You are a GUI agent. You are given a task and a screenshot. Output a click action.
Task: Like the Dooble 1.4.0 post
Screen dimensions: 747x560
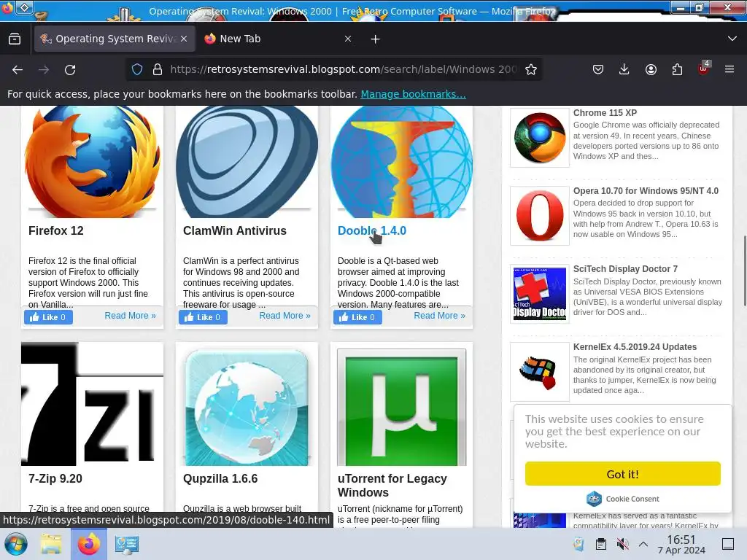[x=357, y=317]
